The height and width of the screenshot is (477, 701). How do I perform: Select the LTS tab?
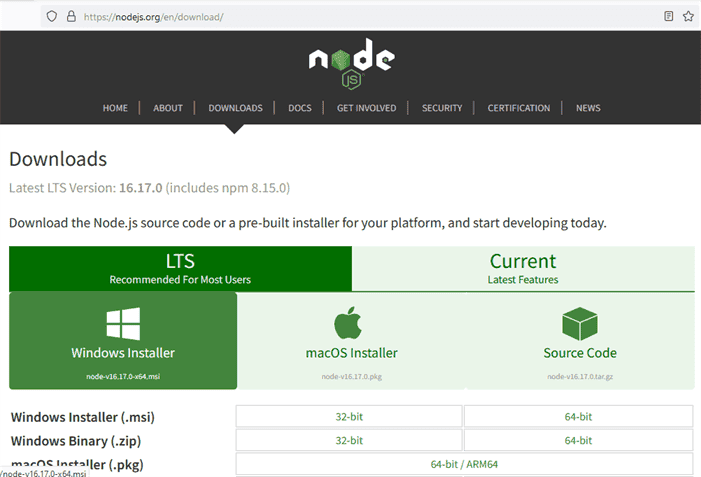180,268
